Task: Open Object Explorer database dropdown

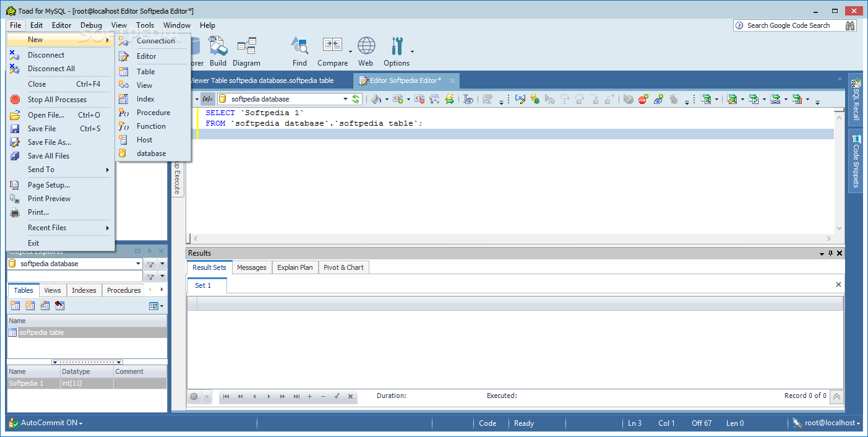Action: [138, 264]
